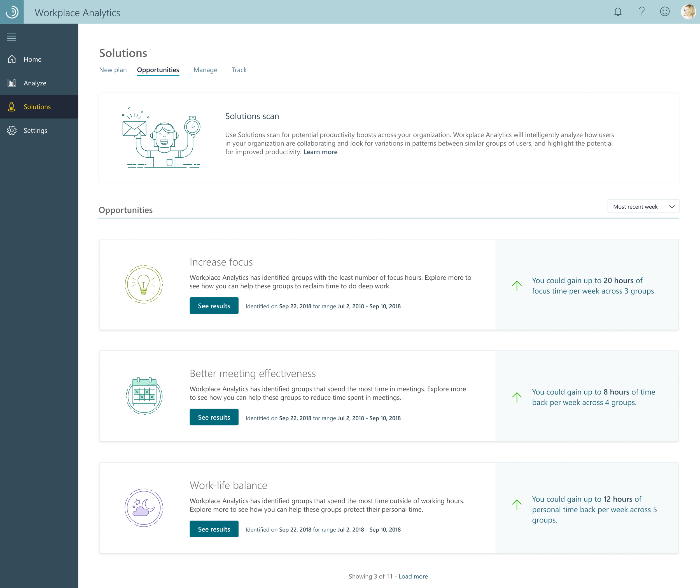Click Load more opportunities link
The image size is (700, 588).
coord(413,576)
